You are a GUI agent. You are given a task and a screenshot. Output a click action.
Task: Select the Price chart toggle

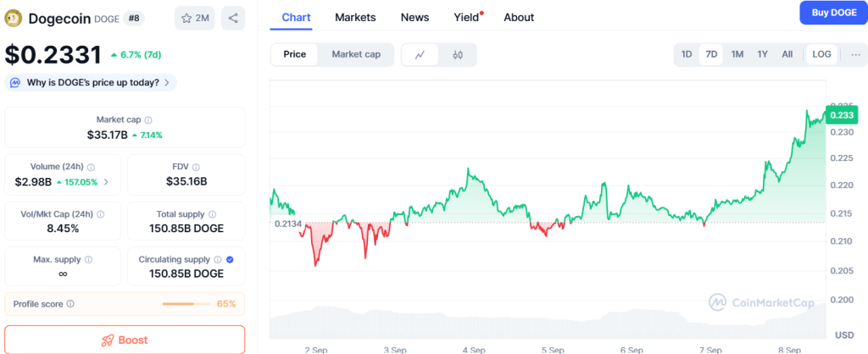[x=294, y=54]
